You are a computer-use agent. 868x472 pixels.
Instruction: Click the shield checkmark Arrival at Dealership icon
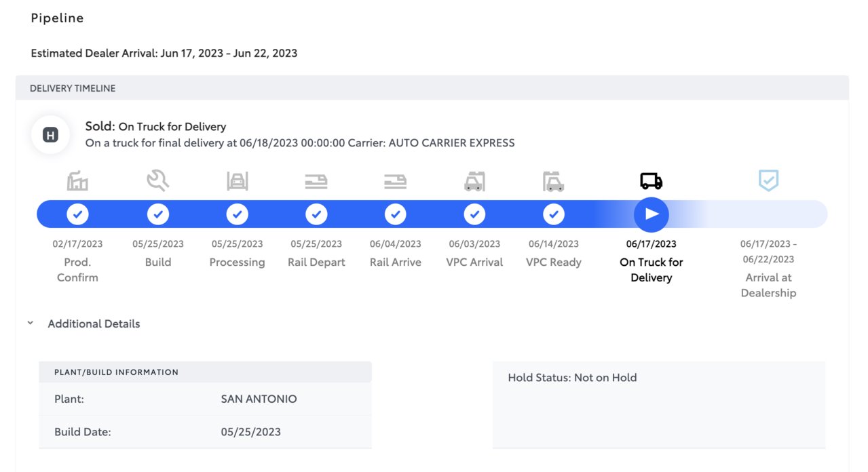tap(768, 180)
